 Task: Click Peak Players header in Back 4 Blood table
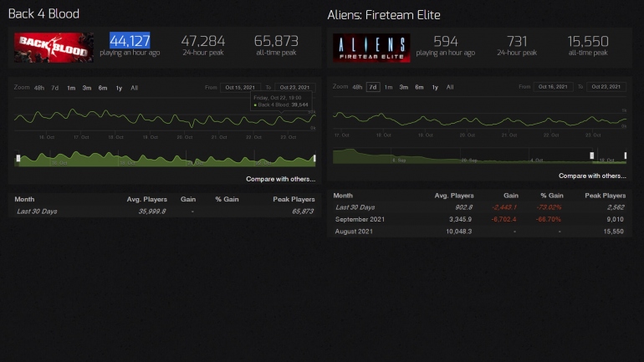point(294,199)
